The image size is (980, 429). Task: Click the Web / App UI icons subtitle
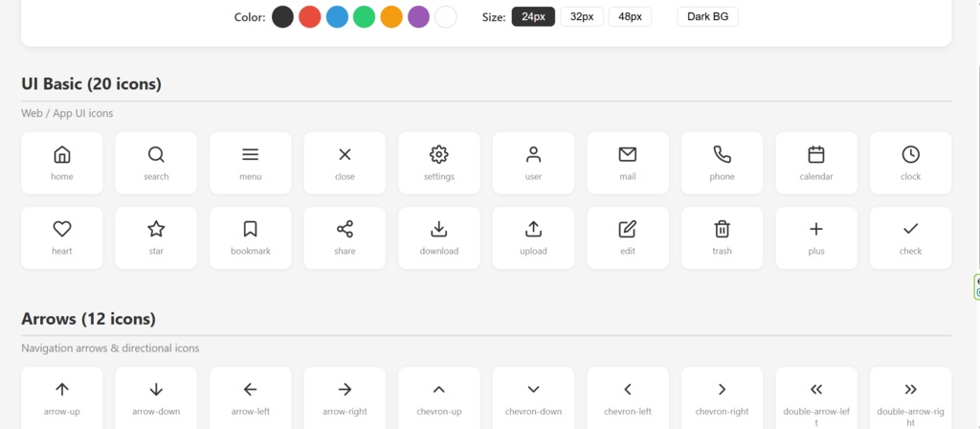[67, 113]
